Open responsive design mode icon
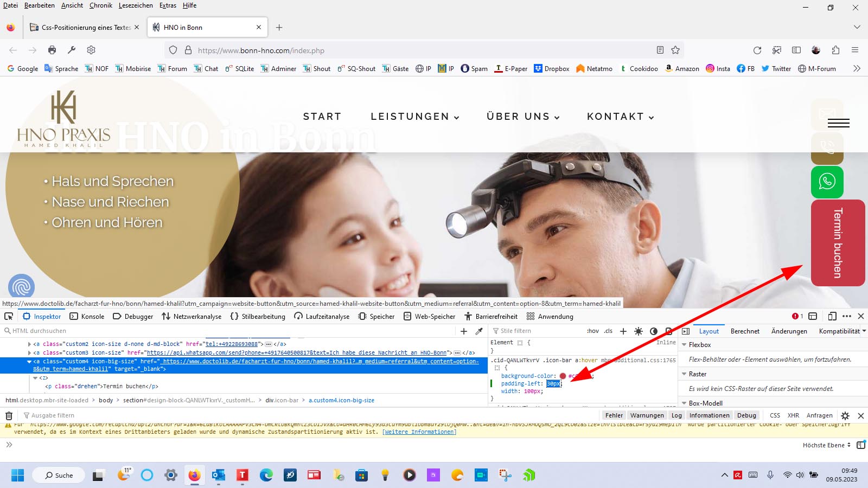This screenshot has width=868, height=488. (832, 316)
